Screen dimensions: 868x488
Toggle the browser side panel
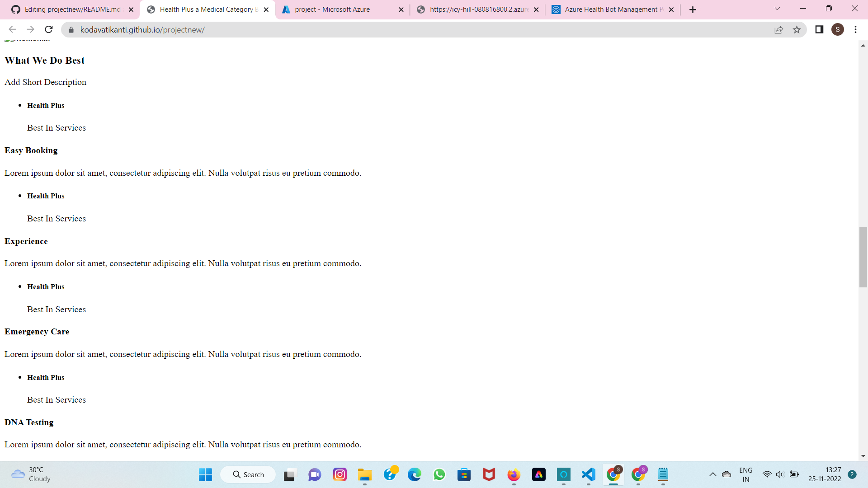pyautogui.click(x=819, y=30)
